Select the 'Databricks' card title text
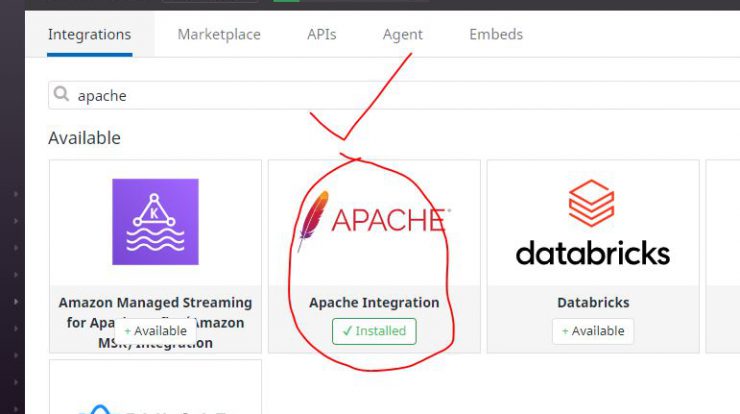The width and height of the screenshot is (740, 414). tap(593, 303)
